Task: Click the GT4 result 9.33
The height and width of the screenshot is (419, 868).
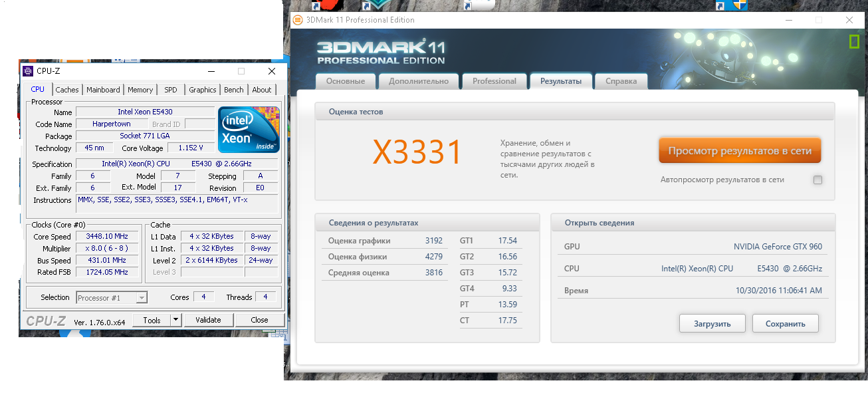Action: tap(509, 289)
